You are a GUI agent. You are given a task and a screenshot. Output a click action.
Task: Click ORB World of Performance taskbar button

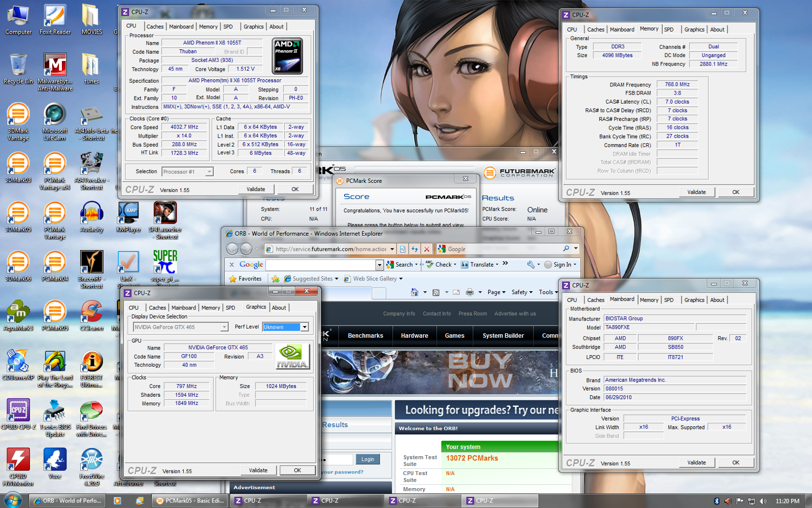[66, 501]
